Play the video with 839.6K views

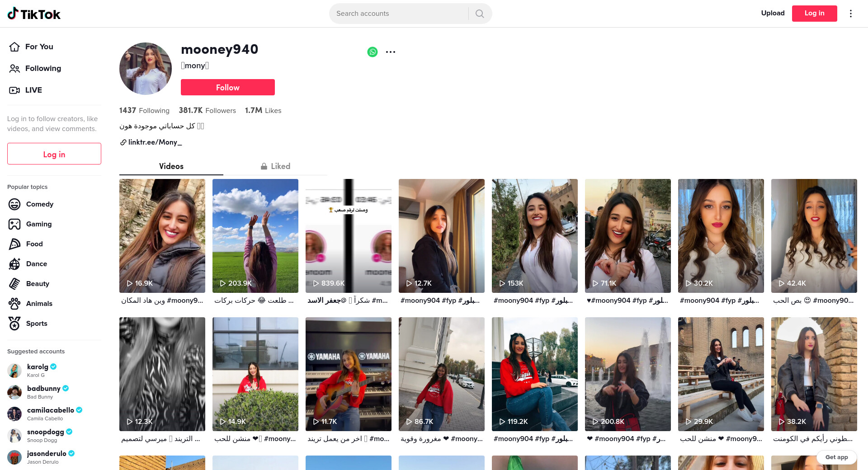pyautogui.click(x=348, y=235)
